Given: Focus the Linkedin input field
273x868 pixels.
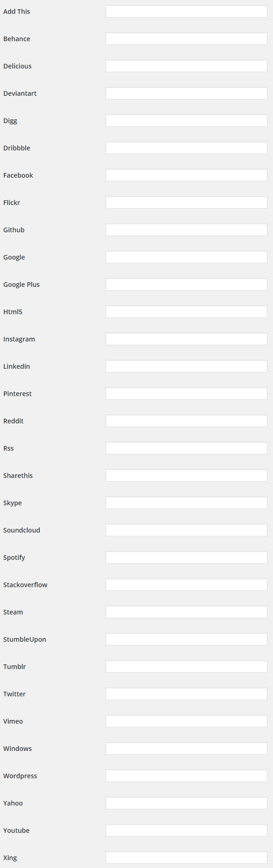Looking at the screenshot, I should pyautogui.click(x=186, y=366).
